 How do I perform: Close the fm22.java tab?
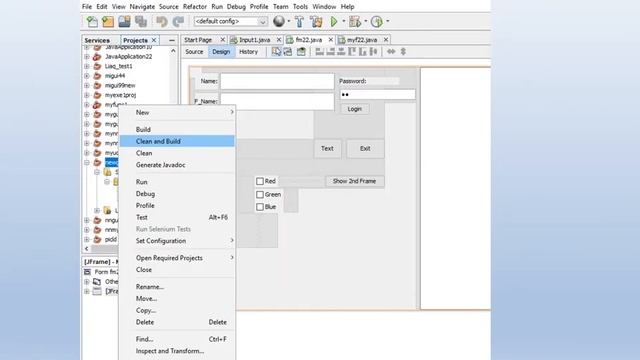331,40
